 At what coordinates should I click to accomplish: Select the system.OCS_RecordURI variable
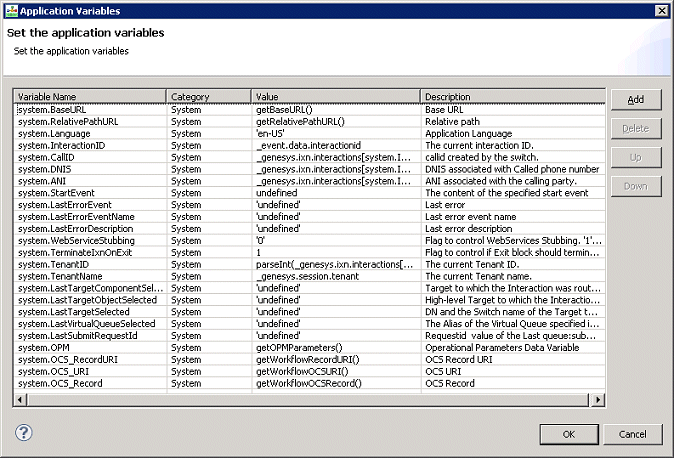pyautogui.click(x=67, y=360)
